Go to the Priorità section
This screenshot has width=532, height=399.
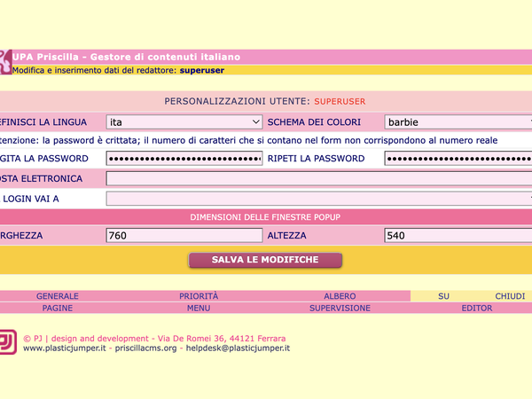pyautogui.click(x=199, y=296)
